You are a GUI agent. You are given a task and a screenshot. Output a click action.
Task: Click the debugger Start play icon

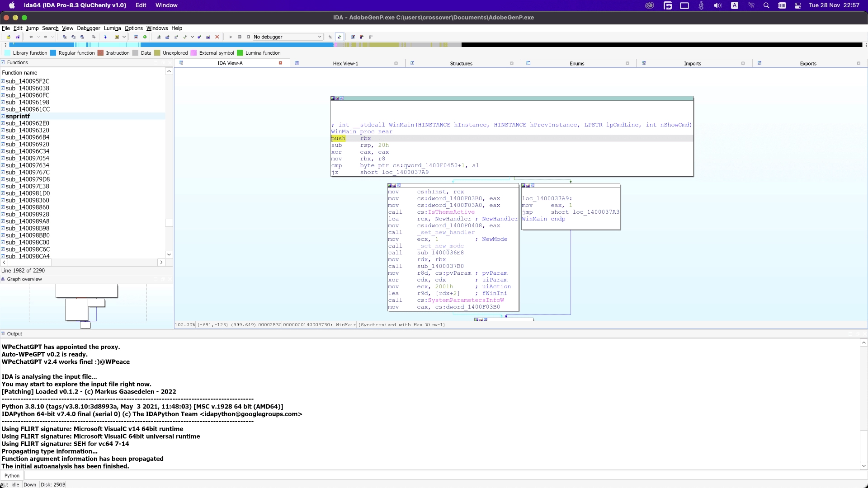point(231,37)
